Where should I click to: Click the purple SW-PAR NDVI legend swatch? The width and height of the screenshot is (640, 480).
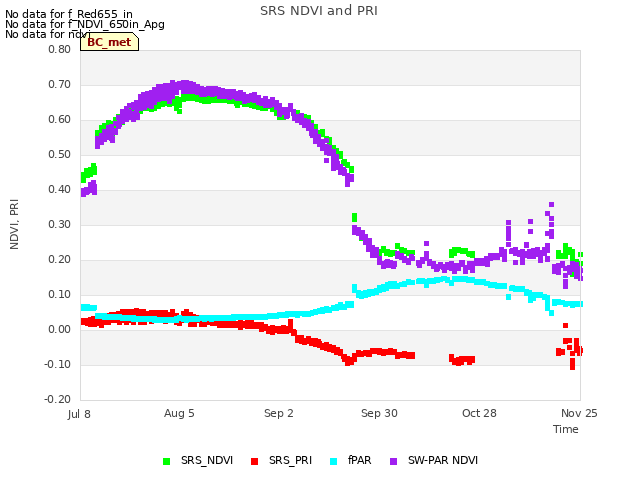pos(393,461)
